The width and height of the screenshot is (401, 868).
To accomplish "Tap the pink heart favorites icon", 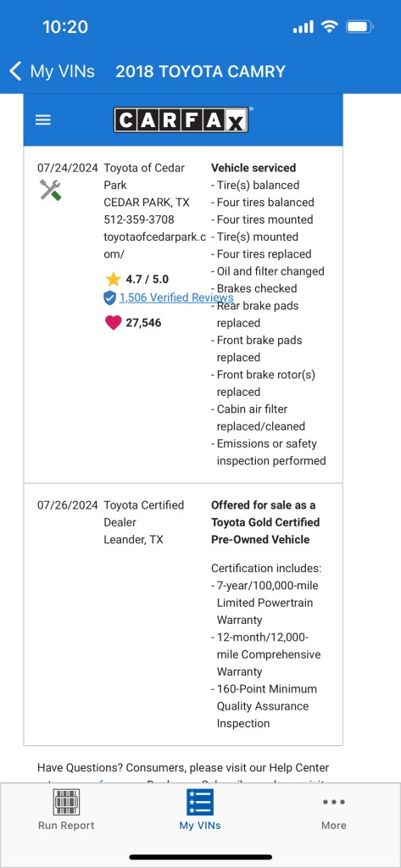I will [x=113, y=323].
